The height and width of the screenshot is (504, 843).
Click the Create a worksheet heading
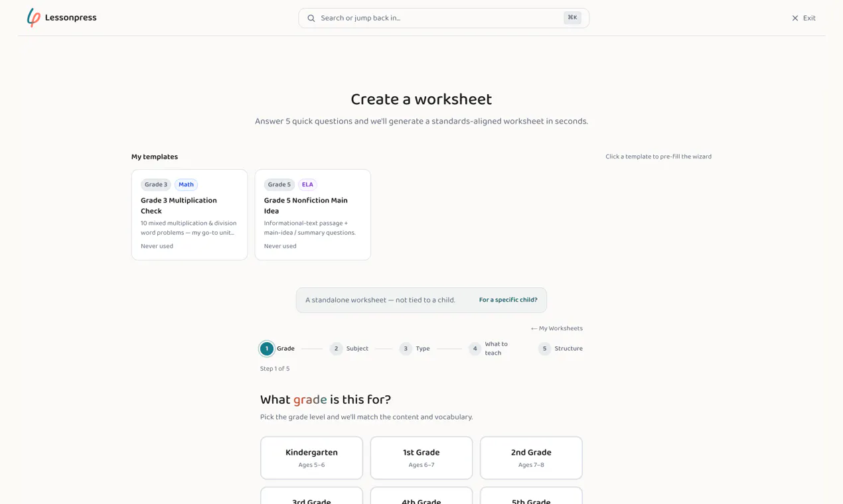(x=421, y=99)
